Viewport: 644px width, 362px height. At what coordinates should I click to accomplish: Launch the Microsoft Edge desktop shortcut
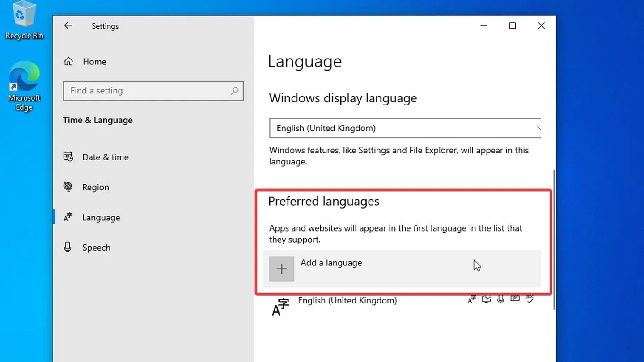(x=24, y=86)
